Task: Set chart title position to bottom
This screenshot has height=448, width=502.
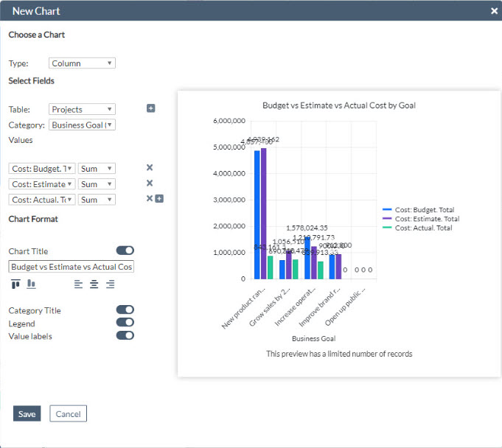Action: coord(31,284)
